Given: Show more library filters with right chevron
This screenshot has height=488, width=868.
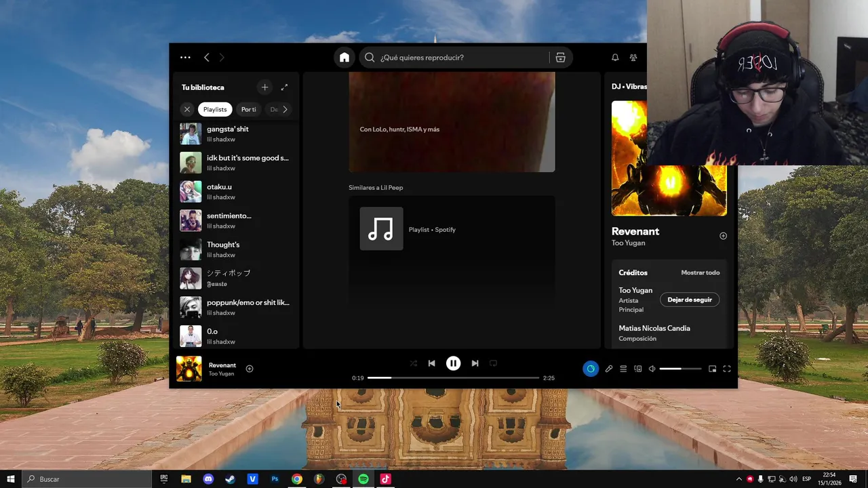Looking at the screenshot, I should pos(285,109).
